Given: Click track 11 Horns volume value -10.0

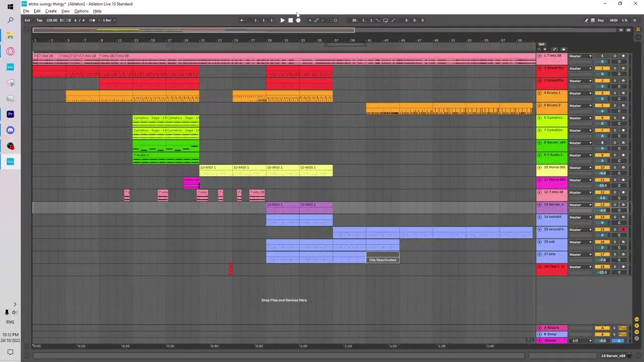Looking at the screenshot, I should [602, 186].
